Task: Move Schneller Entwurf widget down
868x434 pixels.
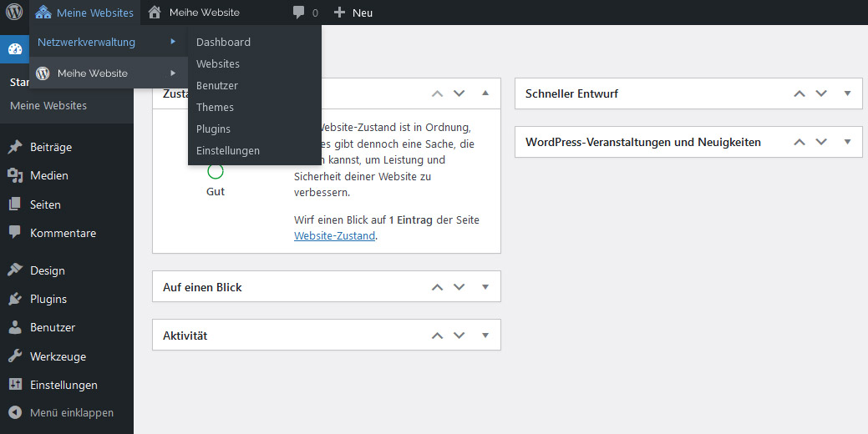Action: point(821,93)
